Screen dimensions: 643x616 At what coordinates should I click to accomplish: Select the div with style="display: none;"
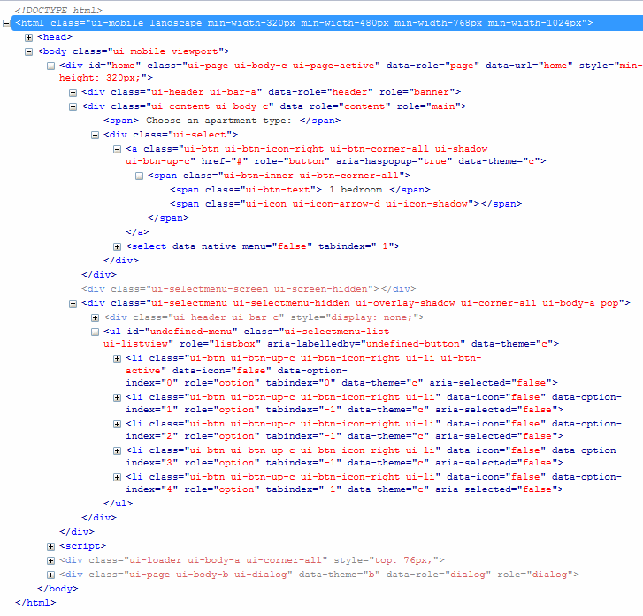264,317
